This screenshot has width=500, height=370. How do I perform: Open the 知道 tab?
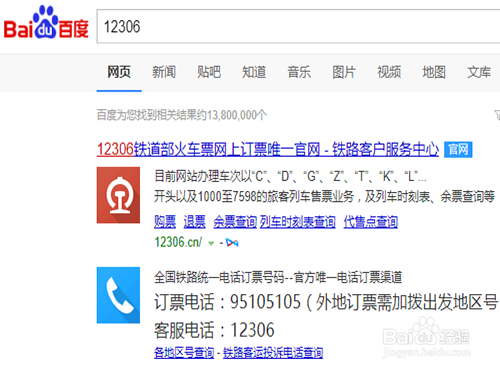(254, 72)
